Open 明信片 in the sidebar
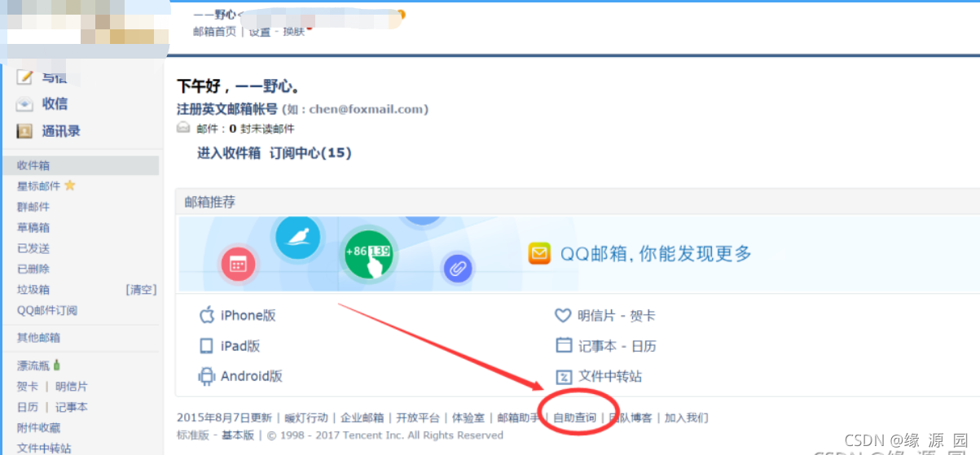 pos(72,387)
